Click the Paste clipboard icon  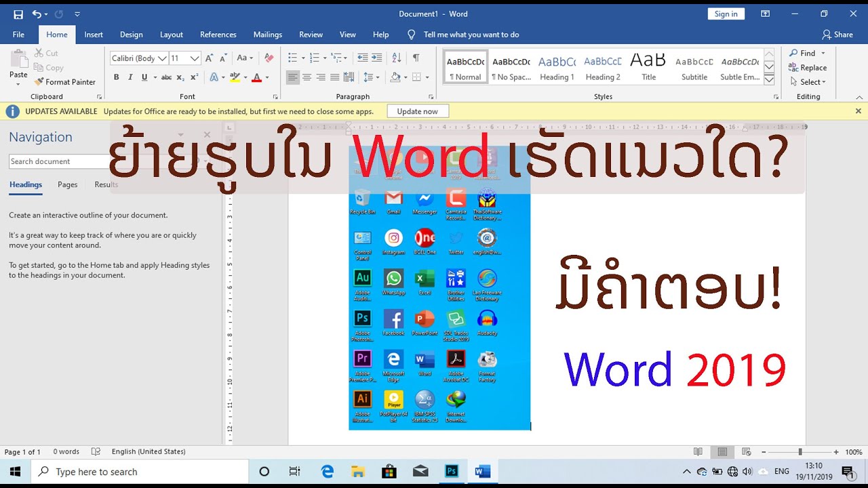[x=18, y=60]
